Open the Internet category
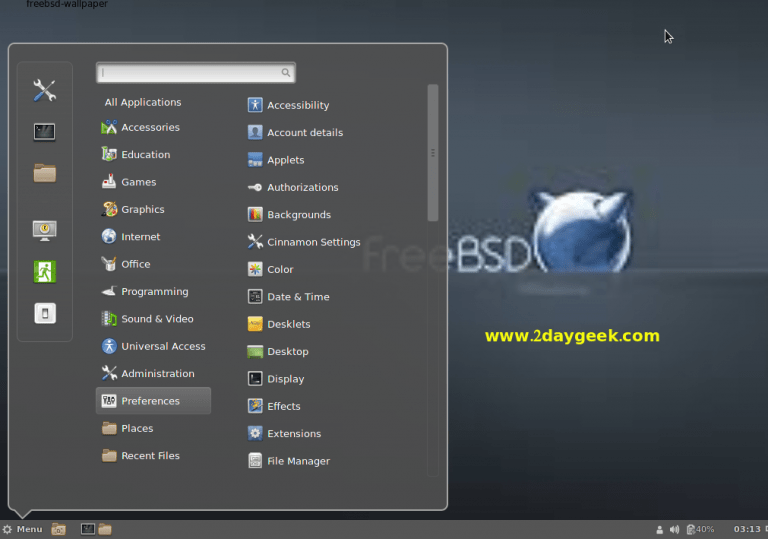768x539 pixels. pos(131,237)
